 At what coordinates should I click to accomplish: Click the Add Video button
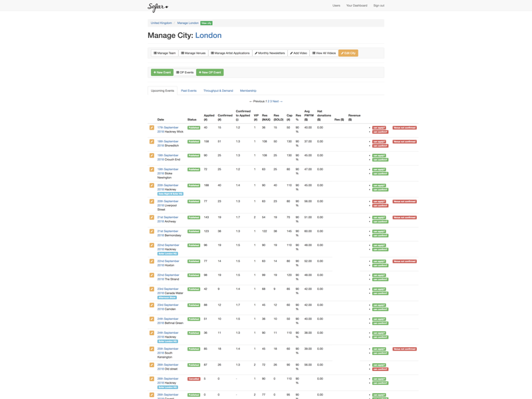pos(299,53)
